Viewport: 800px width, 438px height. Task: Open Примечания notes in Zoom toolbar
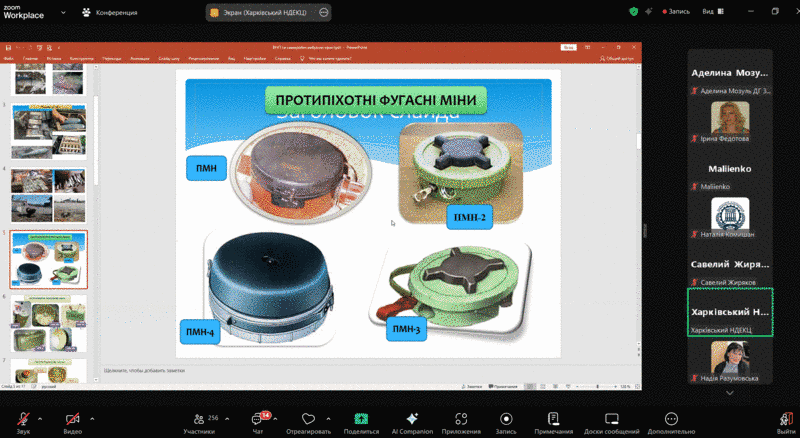click(554, 423)
